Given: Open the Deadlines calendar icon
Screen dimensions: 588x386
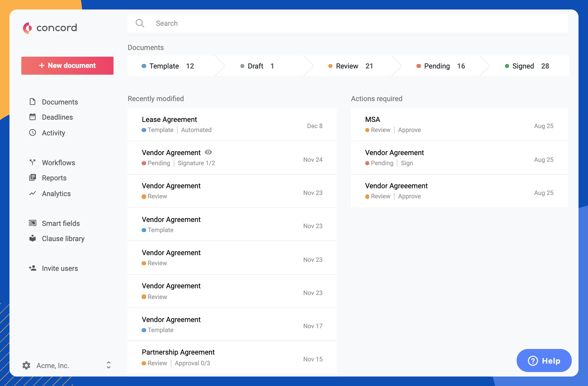Looking at the screenshot, I should (33, 117).
